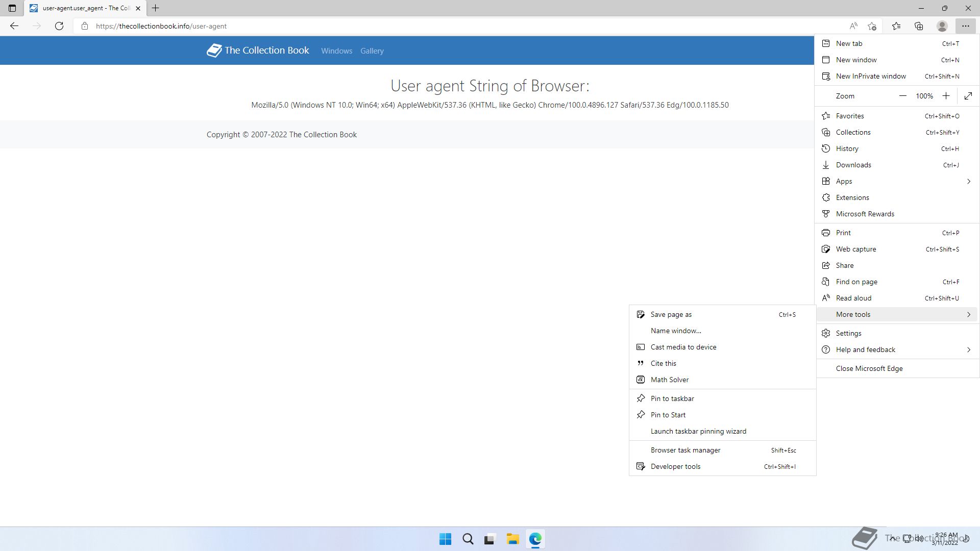Screen dimensions: 980x551
Task: Enter full screen via zoom expand icon
Action: [968, 96]
